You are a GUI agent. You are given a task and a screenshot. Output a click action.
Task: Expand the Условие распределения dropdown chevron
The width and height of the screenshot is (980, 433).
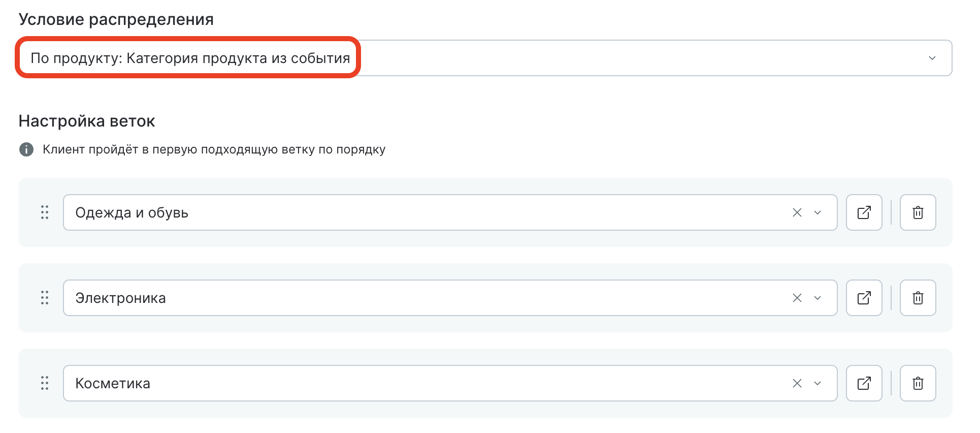click(x=932, y=58)
